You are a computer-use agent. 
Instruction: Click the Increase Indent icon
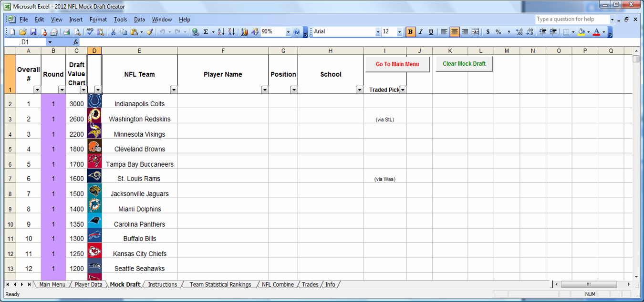coord(553,32)
